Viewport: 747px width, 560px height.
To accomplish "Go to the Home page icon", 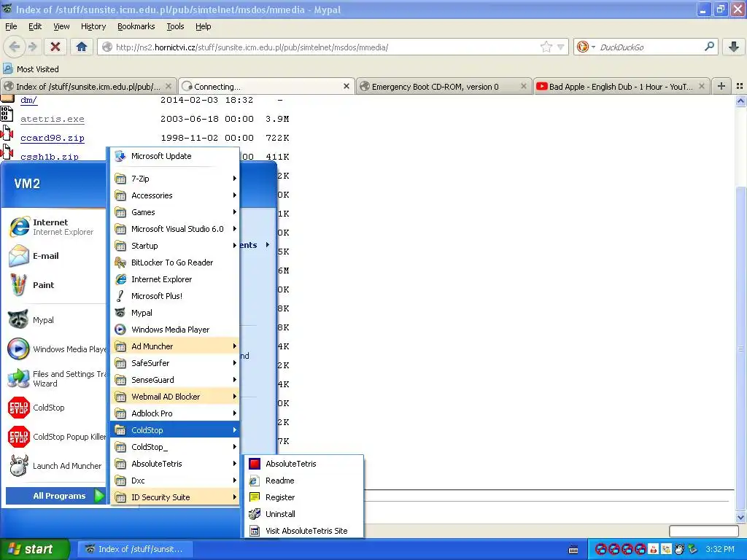I will 82,47.
